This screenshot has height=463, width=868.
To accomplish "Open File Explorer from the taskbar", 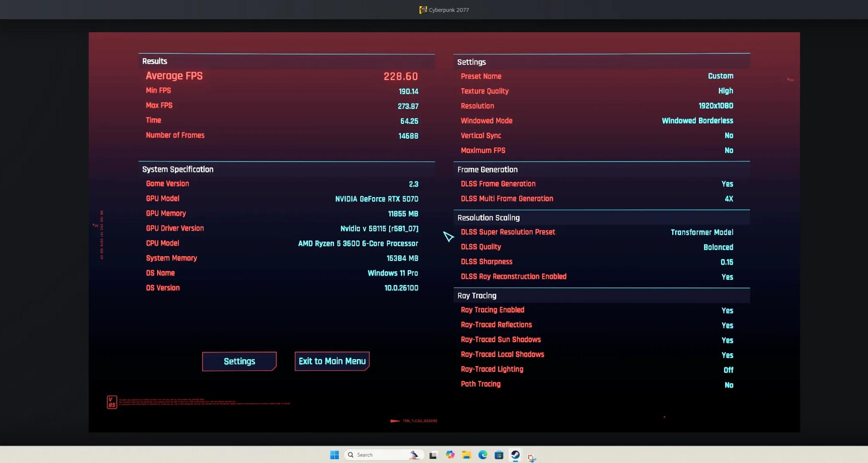I will coord(467,455).
